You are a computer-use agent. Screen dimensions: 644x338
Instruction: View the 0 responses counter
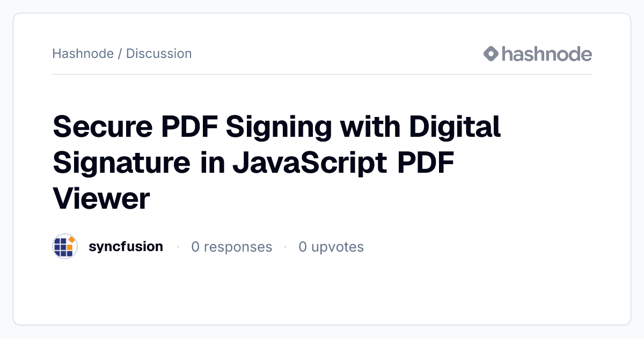click(232, 247)
